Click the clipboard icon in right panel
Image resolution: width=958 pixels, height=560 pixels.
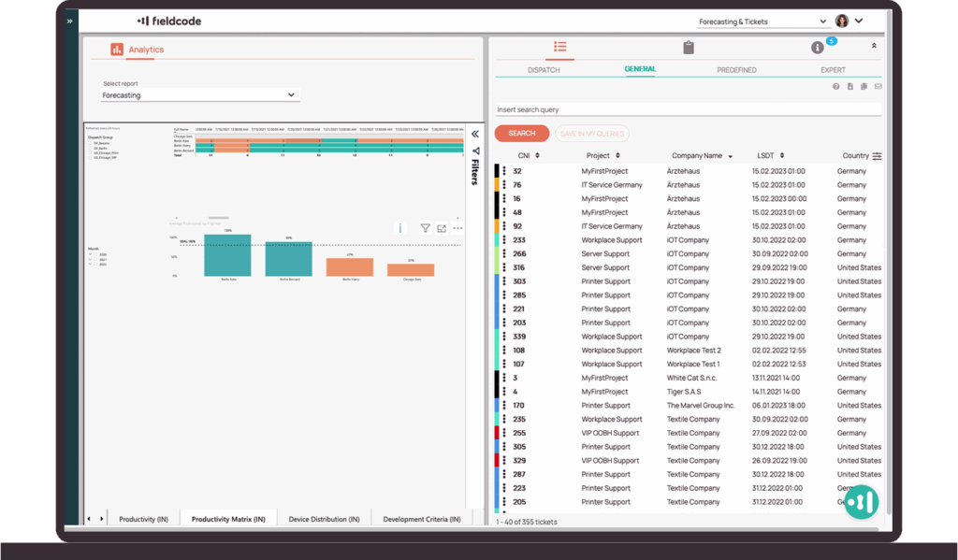(689, 48)
